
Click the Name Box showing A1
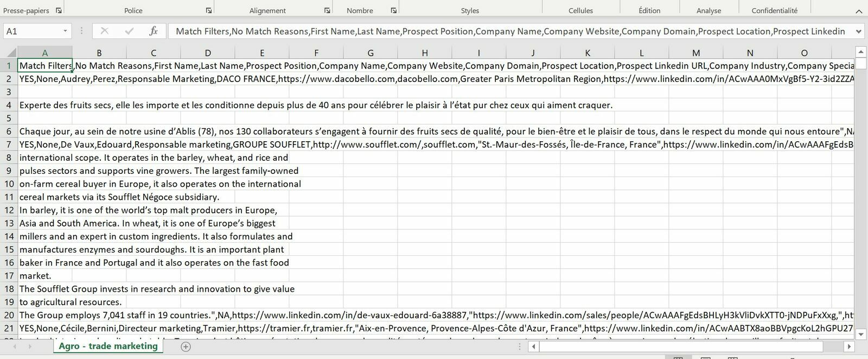[32, 31]
